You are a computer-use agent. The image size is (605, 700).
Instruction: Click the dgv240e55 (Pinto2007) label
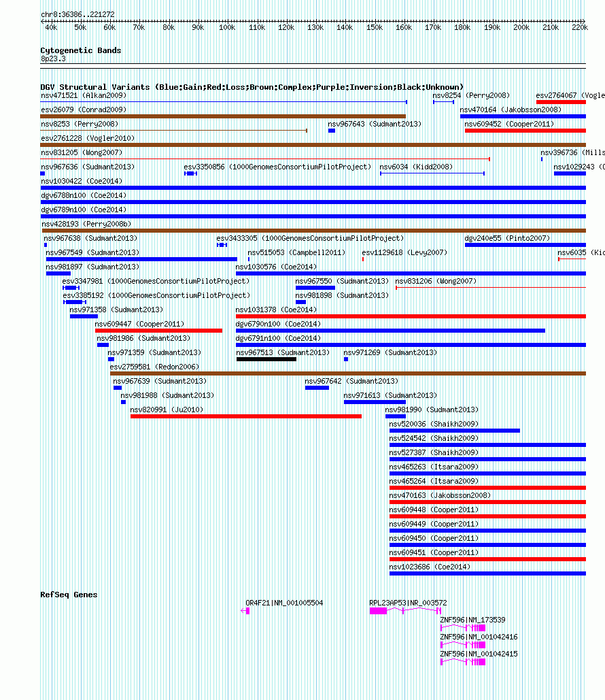(x=507, y=238)
